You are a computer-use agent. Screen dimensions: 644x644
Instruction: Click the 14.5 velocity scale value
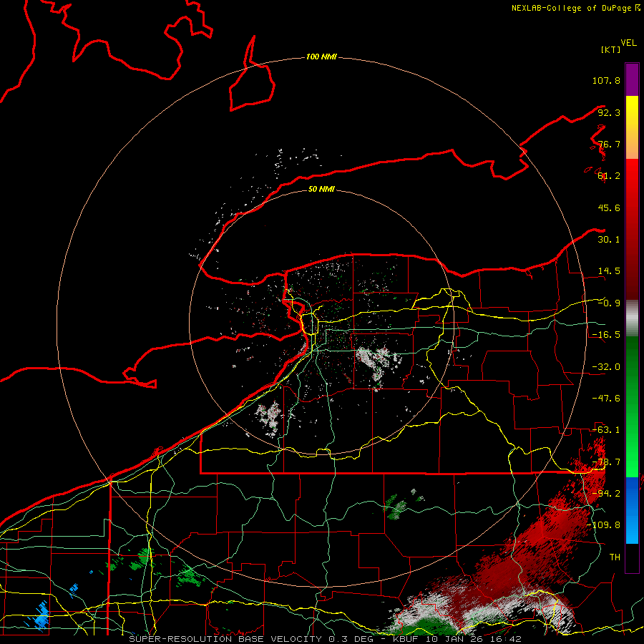pyautogui.click(x=609, y=271)
